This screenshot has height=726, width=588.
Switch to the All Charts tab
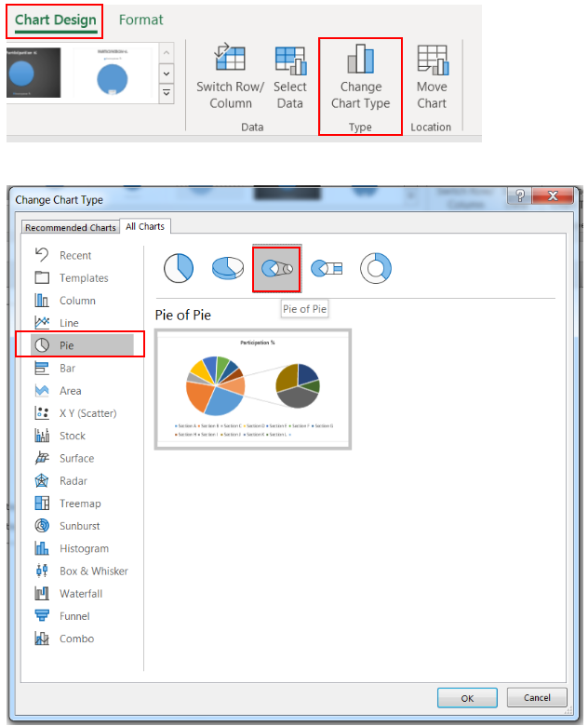pos(145,226)
